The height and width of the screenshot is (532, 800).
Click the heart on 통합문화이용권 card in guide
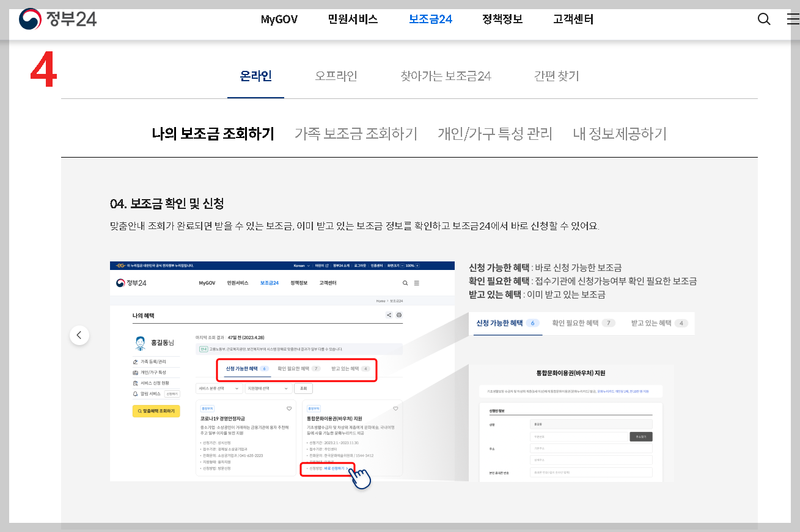[x=395, y=408]
